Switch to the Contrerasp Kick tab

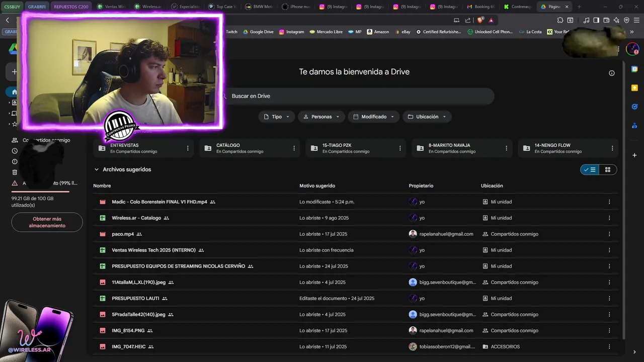(x=518, y=7)
